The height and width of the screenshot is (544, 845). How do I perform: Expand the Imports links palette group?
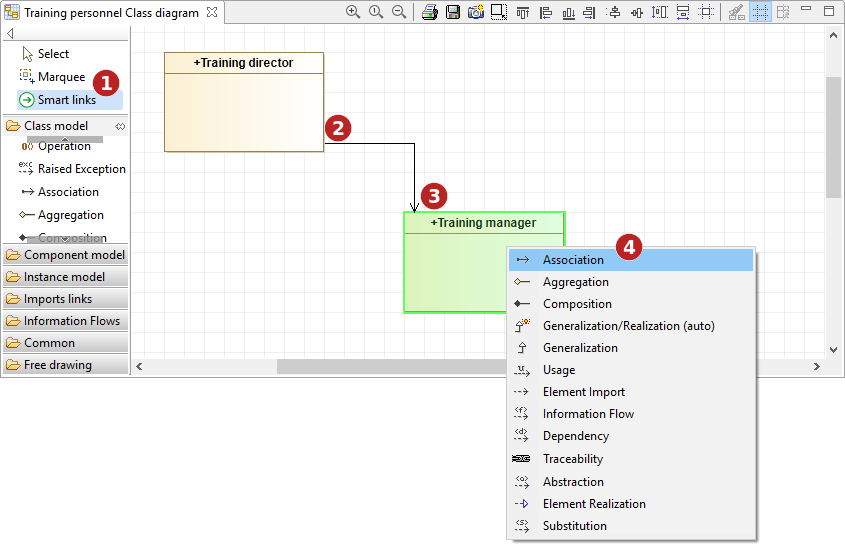[66, 299]
